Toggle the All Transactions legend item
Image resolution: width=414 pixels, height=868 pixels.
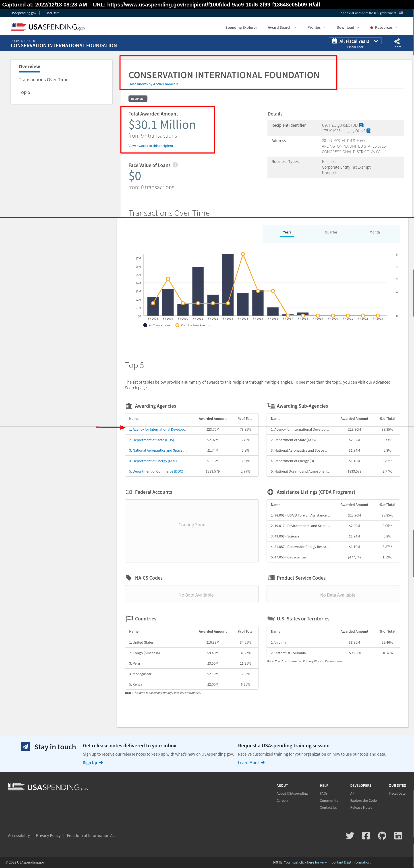tap(156, 325)
